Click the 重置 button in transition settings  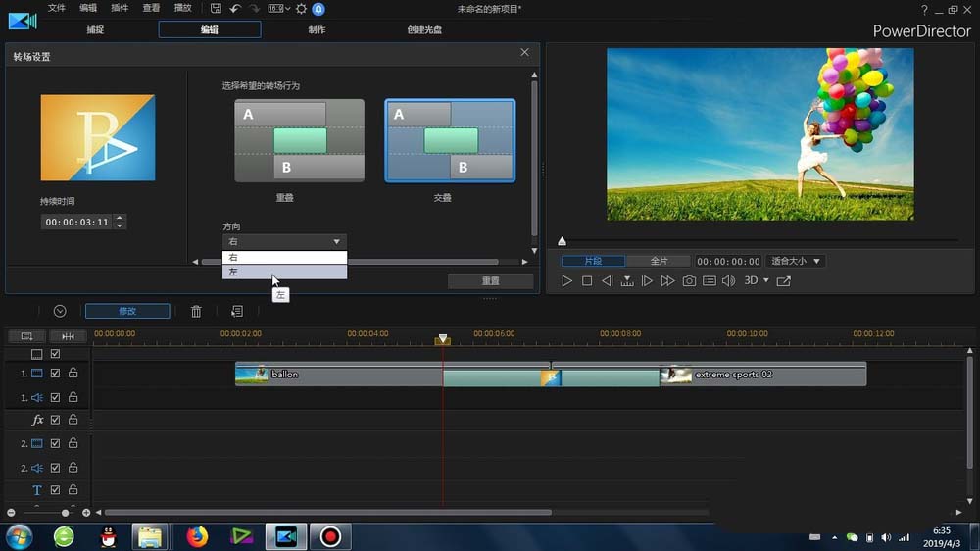[x=490, y=281]
